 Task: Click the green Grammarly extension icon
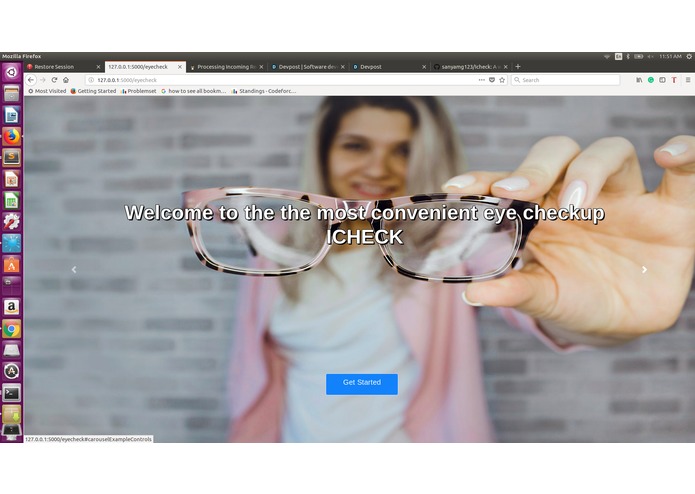coord(651,80)
